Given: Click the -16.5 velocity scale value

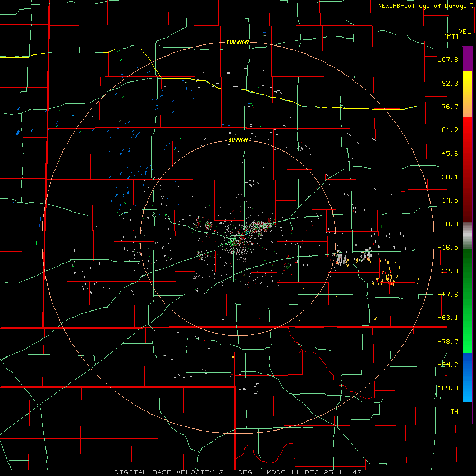Looking at the screenshot, I should 448,248.
